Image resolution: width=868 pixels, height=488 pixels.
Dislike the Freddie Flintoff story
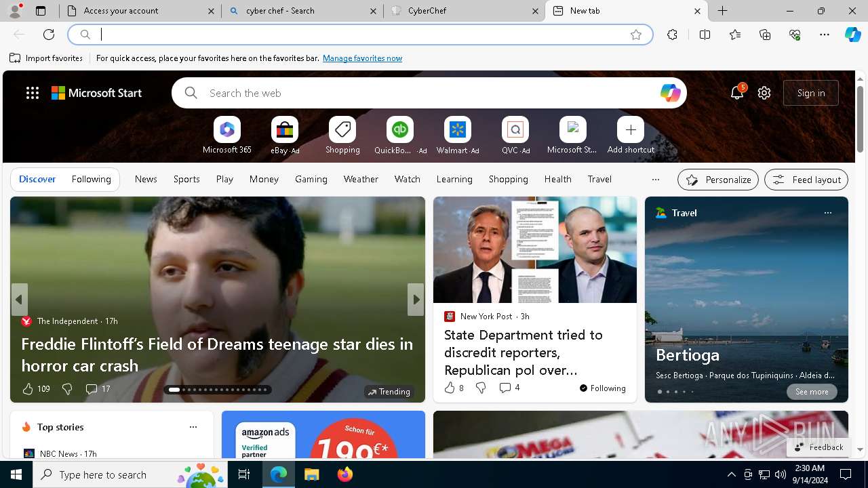click(66, 388)
